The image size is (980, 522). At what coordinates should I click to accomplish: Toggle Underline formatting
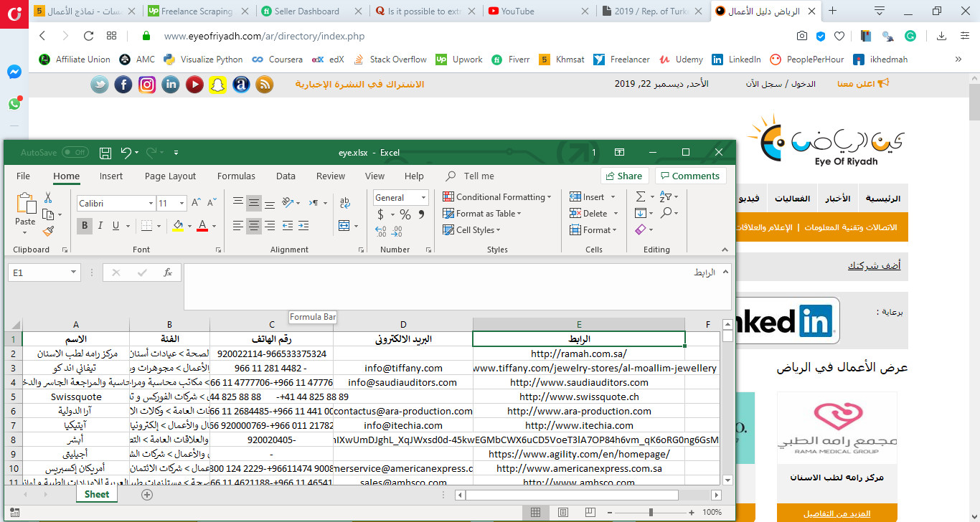(x=116, y=226)
